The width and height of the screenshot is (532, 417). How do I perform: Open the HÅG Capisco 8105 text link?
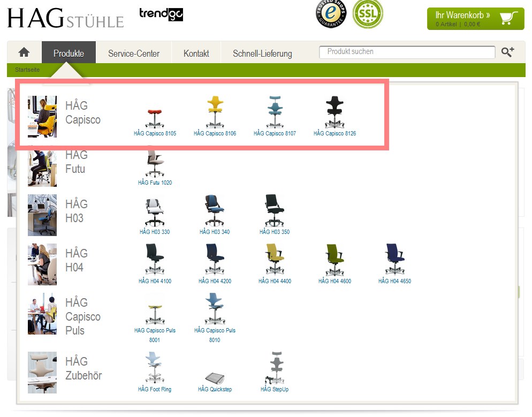click(x=155, y=133)
